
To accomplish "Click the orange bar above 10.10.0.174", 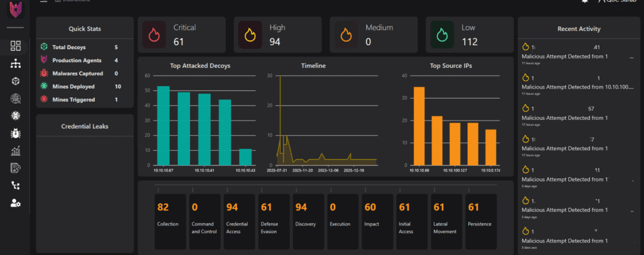I will tap(491, 147).
